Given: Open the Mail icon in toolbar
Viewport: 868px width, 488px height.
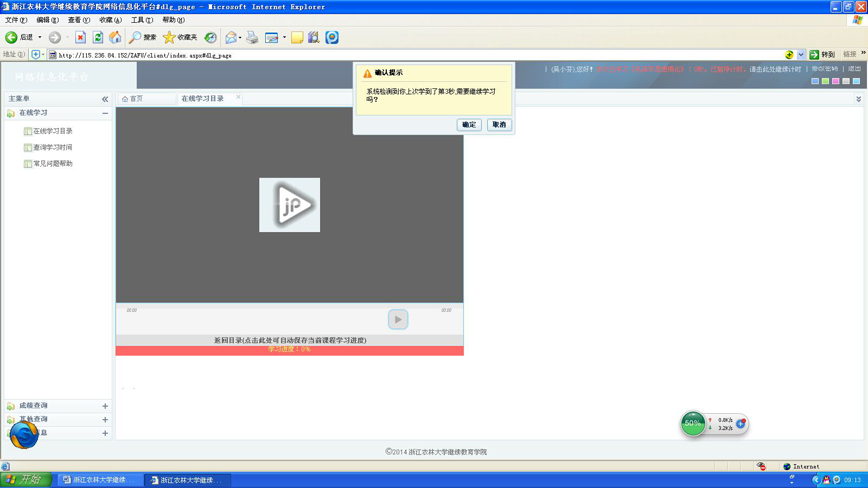Looking at the screenshot, I should (x=231, y=37).
